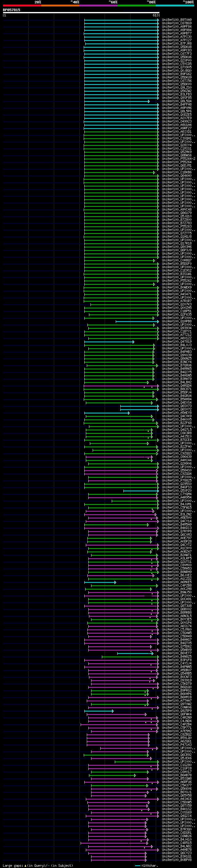Select hit UniRef100_A9PF84
Image resolution: width=197 pixels, height=868 pixels.
coord(177,26)
